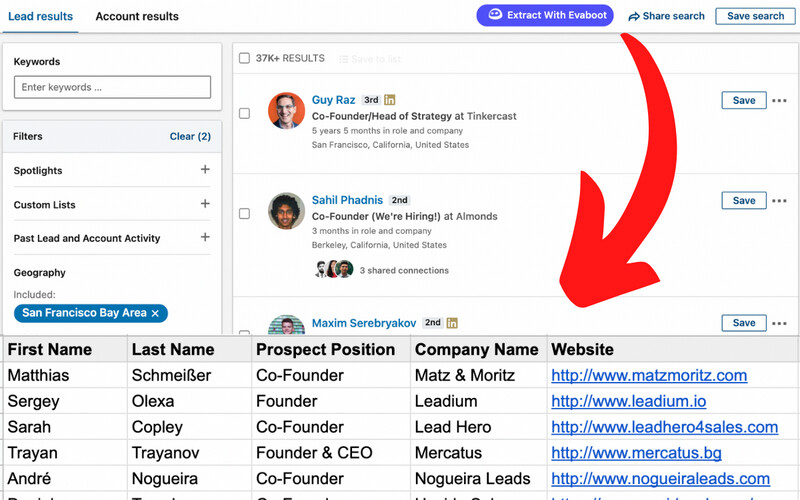Click the Extract With Evaboot button

[545, 15]
